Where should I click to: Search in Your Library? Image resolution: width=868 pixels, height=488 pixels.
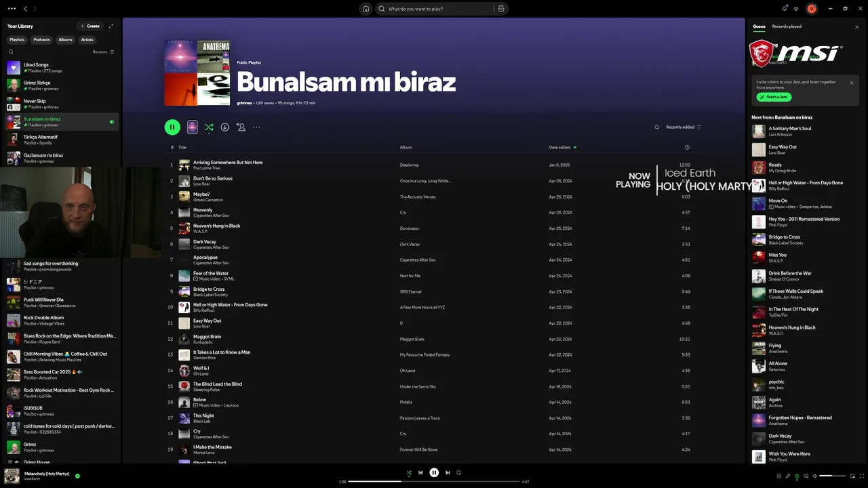pos(11,52)
